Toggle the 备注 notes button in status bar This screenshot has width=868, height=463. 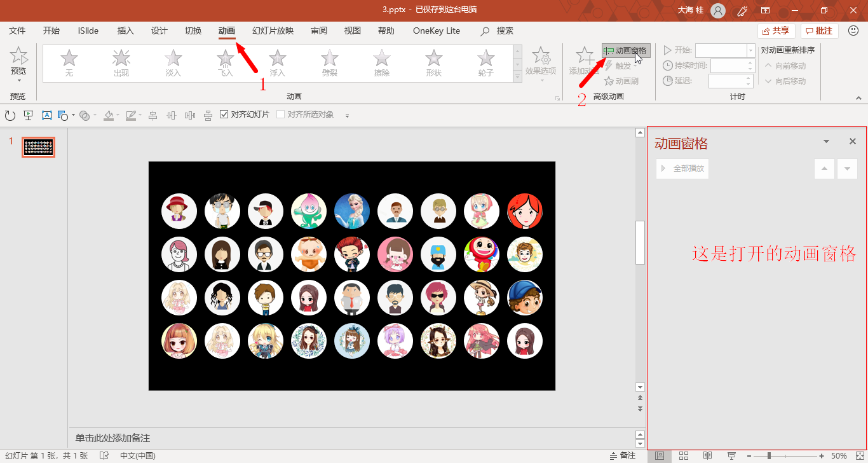pyautogui.click(x=622, y=455)
